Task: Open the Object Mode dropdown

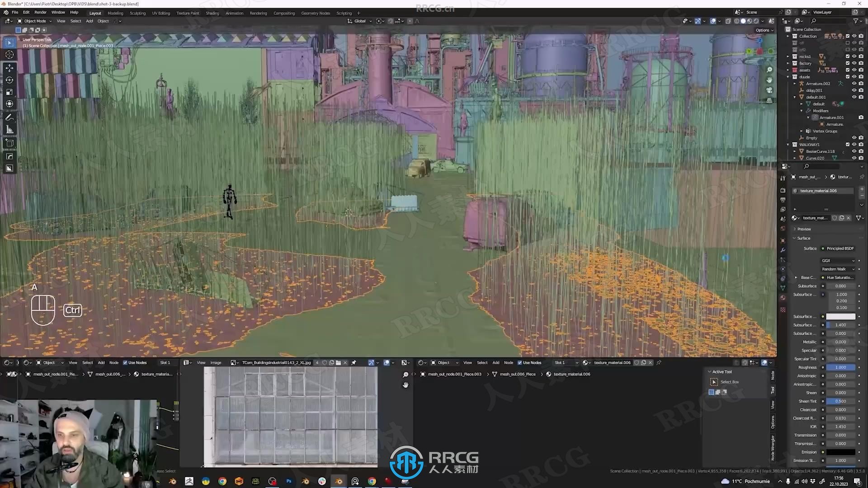Action: pyautogui.click(x=35, y=21)
